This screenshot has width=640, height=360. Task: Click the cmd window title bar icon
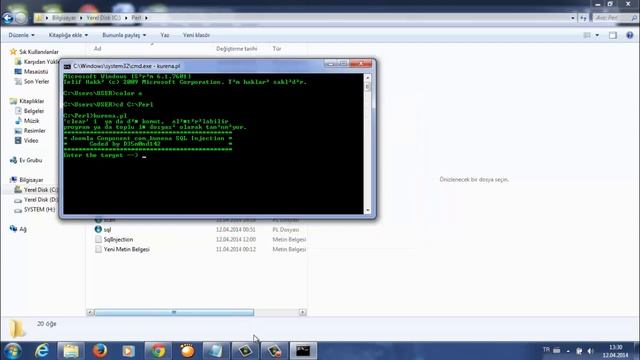tap(67, 66)
